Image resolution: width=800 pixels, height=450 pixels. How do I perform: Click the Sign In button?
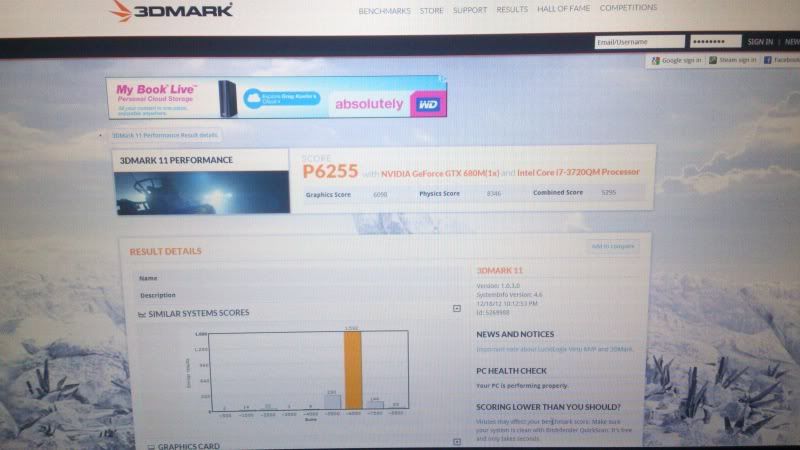760,42
